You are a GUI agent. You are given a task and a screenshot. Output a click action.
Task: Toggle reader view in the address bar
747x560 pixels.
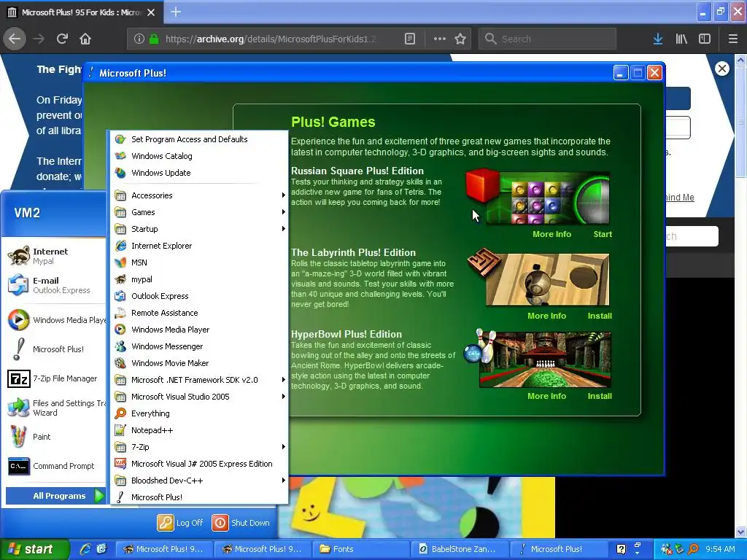coord(410,39)
